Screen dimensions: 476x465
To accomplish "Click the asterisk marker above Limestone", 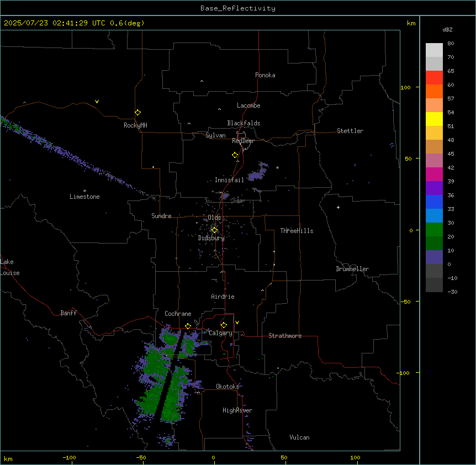I will [84, 191].
